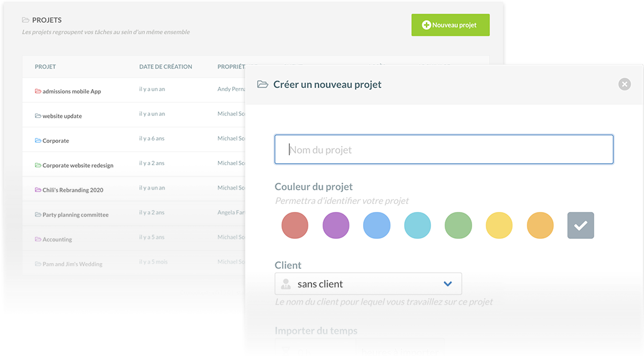Click folder icon beside dialog title

pyautogui.click(x=262, y=84)
